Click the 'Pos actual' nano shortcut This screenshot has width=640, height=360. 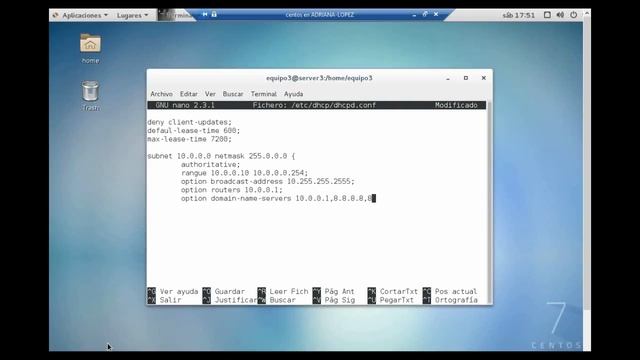pyautogui.click(x=450, y=291)
